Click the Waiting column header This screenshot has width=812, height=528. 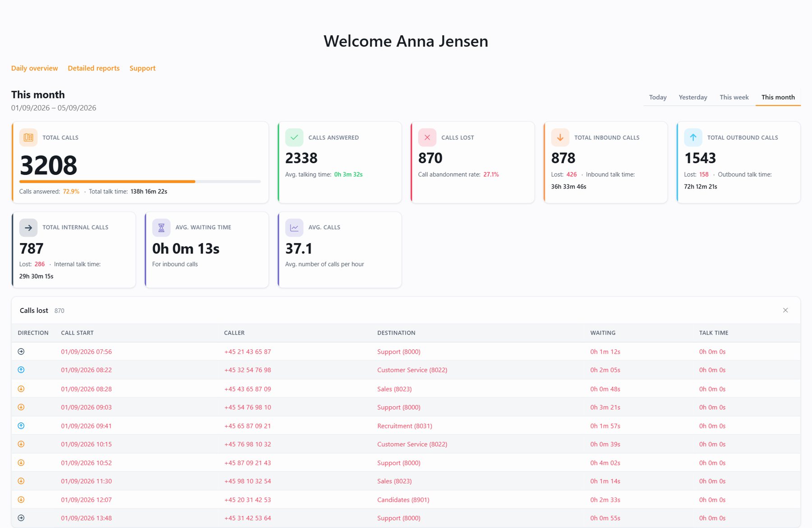coord(603,333)
